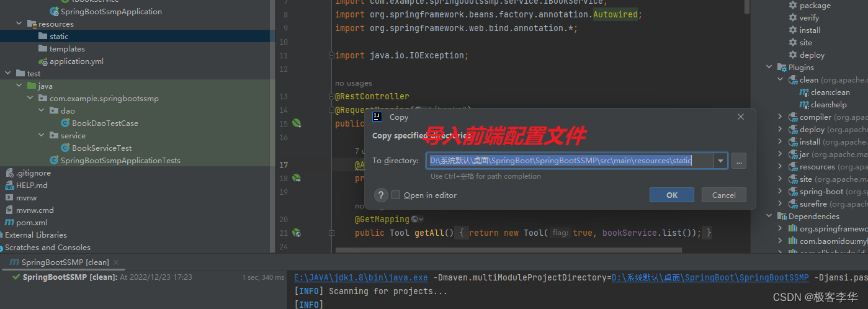Collapse the clean plugin node in Maven

pos(781,79)
